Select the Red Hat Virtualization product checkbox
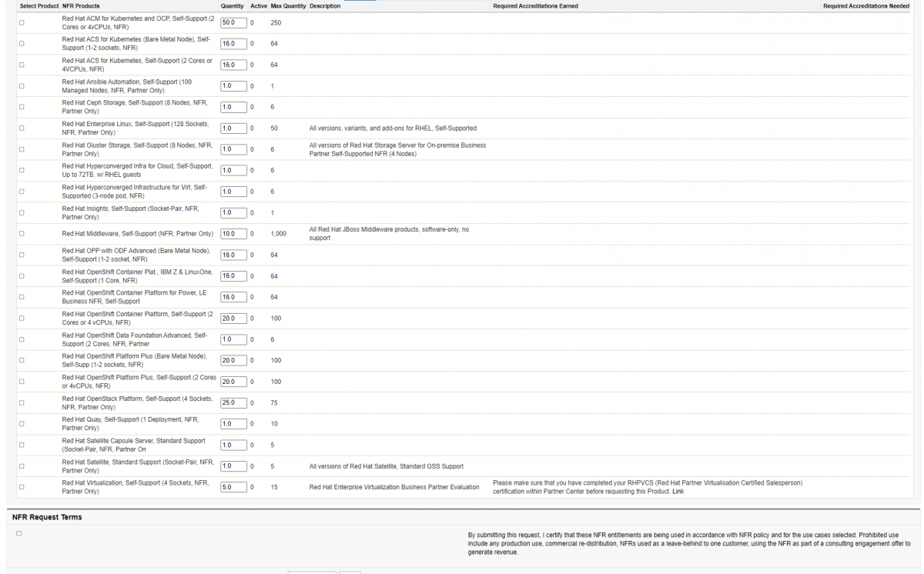 pyautogui.click(x=22, y=487)
